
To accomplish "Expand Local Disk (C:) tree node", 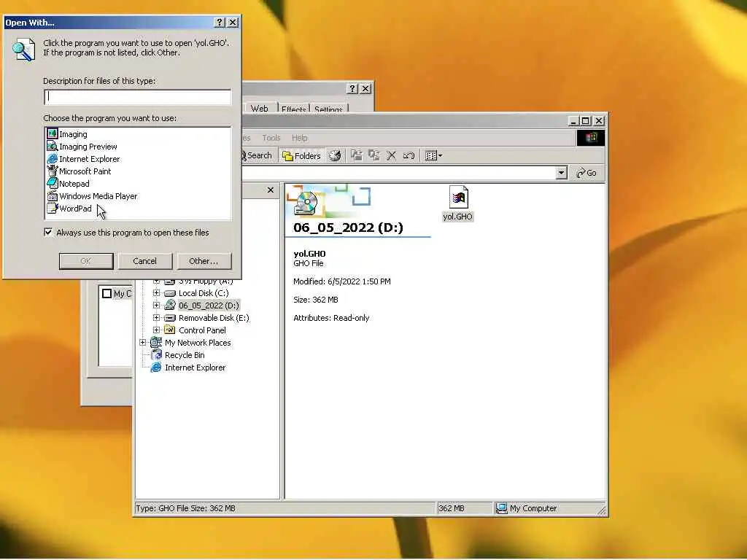I will pyautogui.click(x=156, y=293).
